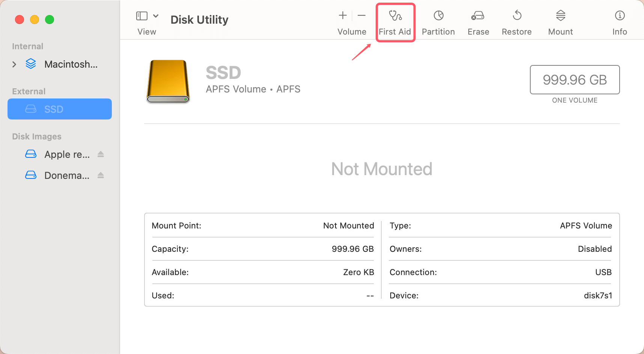
Task: Open the View dropdown chevron
Action: coord(156,16)
